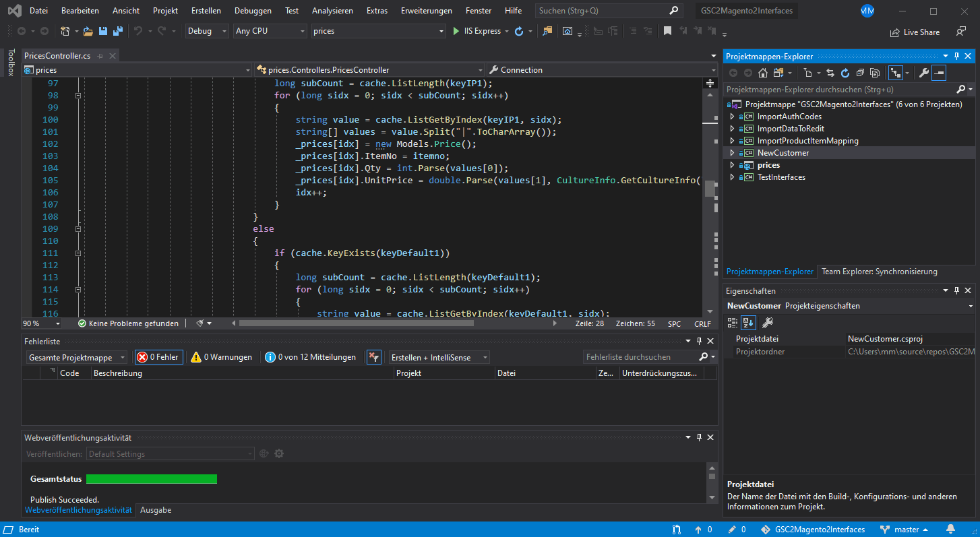Click the Save All toolbar icon
Screen dimensions: 980x537
click(x=117, y=31)
